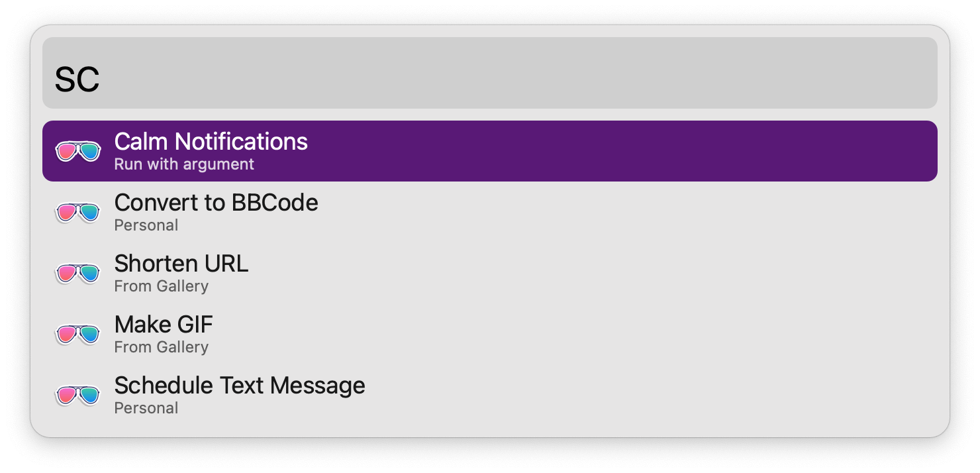
Task: Click the search field containing 'sc'
Action: [x=490, y=73]
